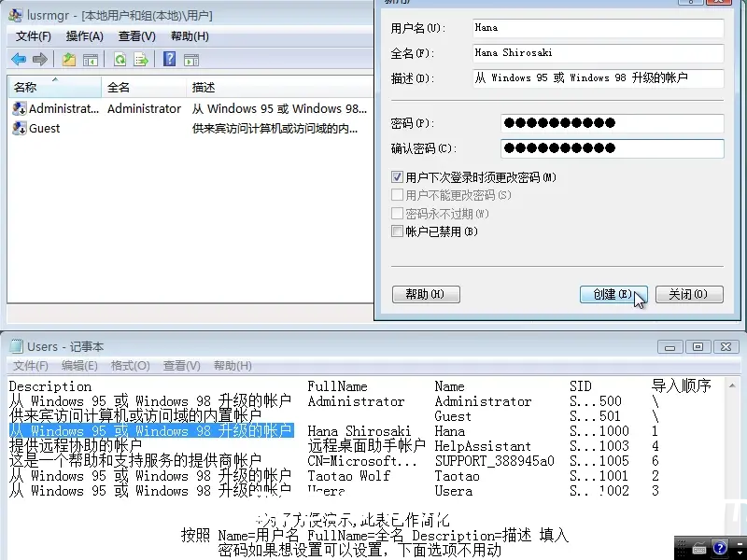Screen dimensions: 747x560
Task: Click highlighted description line in Notepad
Action: click(x=151, y=431)
